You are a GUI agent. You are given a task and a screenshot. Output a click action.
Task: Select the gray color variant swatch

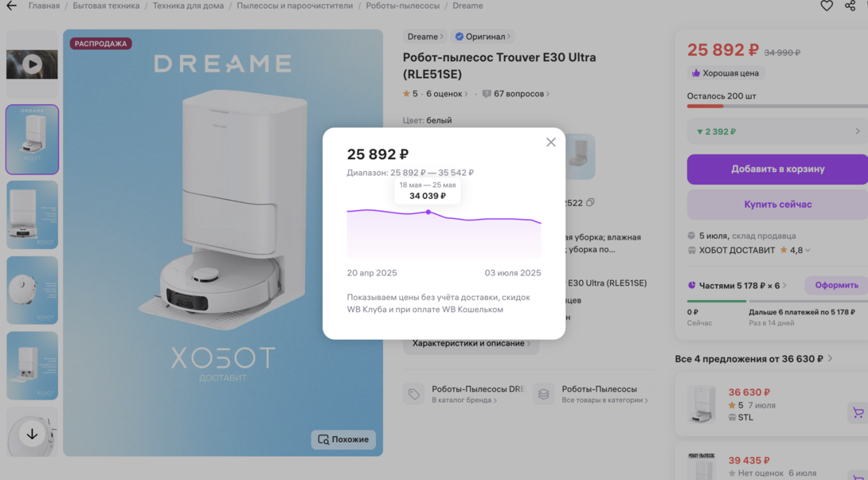[581, 156]
